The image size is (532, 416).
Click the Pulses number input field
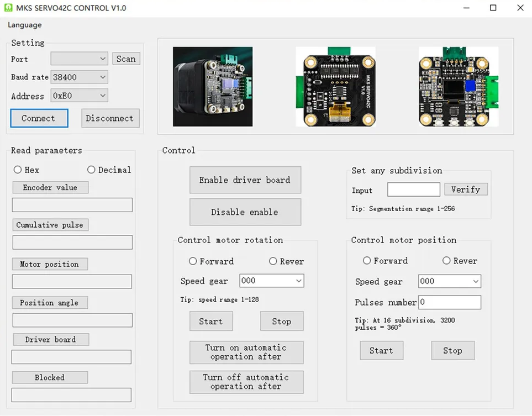[x=449, y=302]
